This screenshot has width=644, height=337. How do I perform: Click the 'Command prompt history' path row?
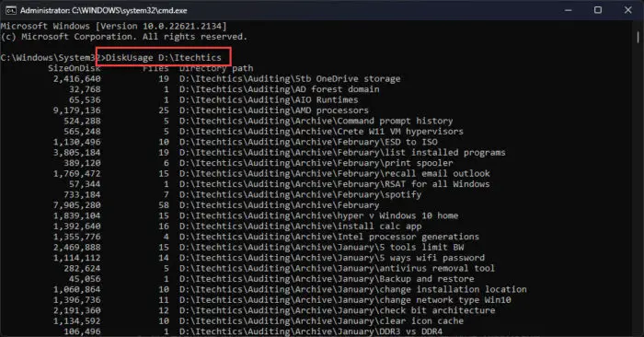tap(316, 121)
